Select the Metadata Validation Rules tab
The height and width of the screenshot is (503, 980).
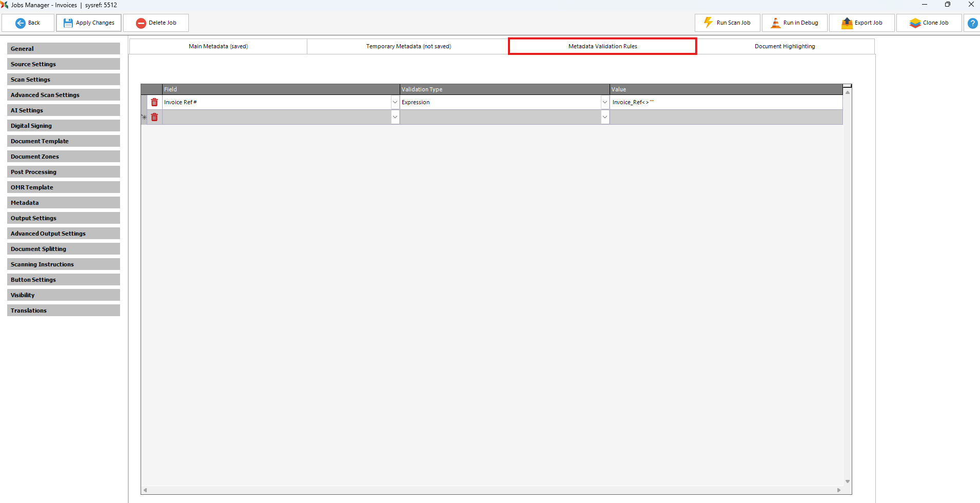602,46
